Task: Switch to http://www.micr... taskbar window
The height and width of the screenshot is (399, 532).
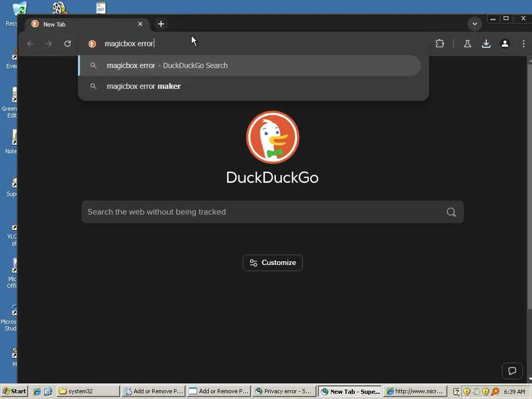Action: 415,391
